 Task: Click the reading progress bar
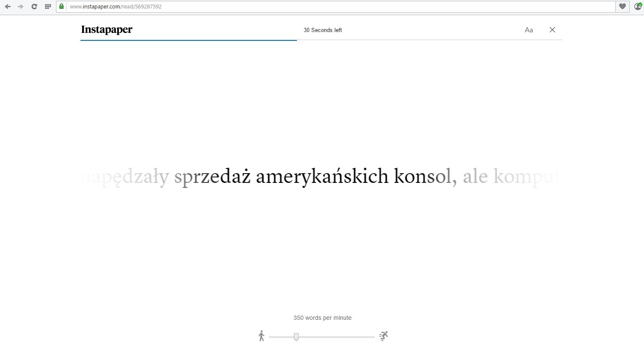[x=321, y=40]
